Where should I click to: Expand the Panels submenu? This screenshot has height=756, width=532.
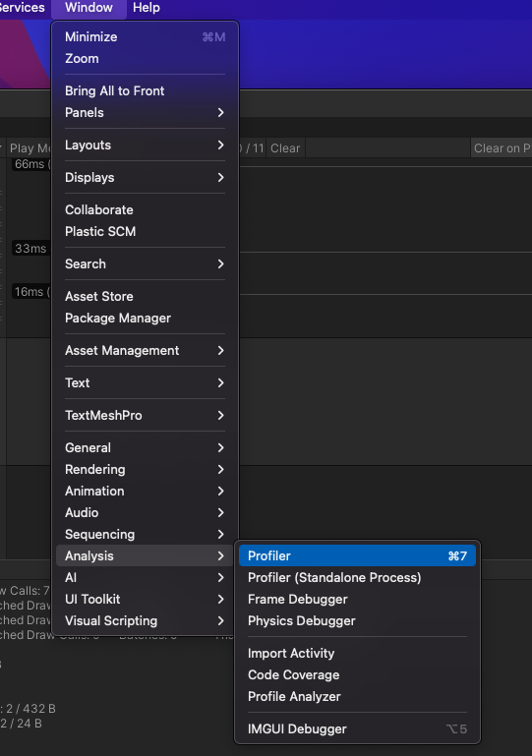145,112
